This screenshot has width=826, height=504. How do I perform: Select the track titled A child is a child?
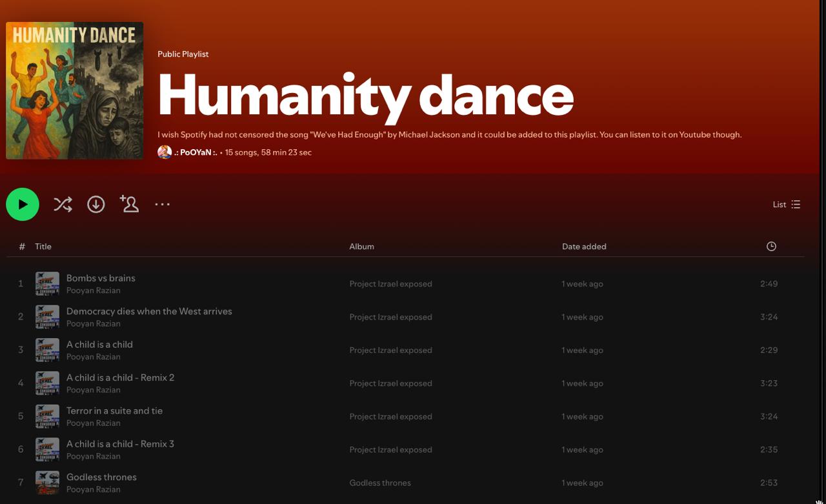pyautogui.click(x=99, y=345)
